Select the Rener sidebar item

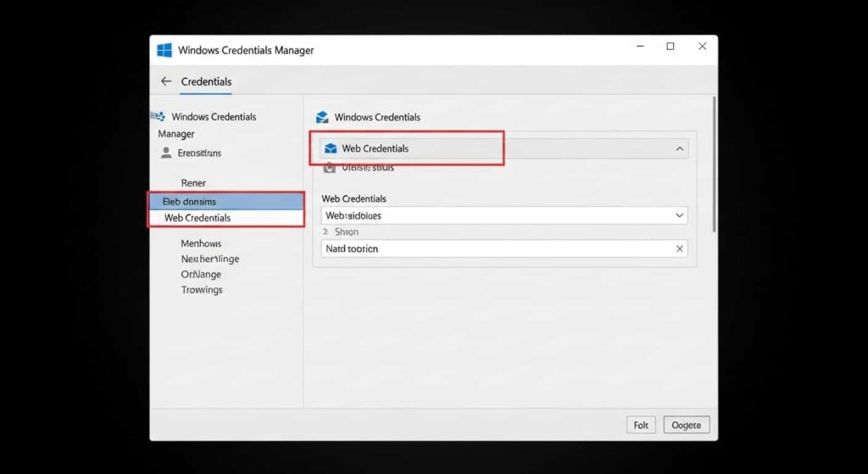tap(193, 183)
